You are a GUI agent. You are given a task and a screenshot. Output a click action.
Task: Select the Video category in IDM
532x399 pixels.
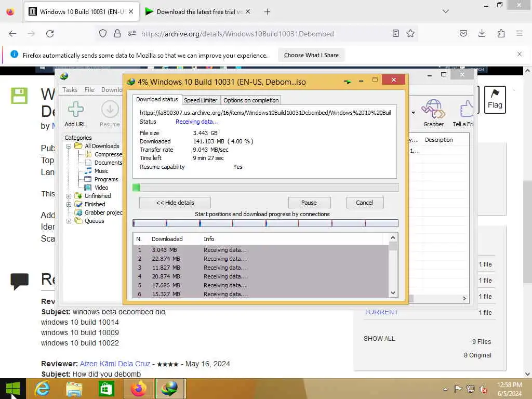click(x=101, y=188)
